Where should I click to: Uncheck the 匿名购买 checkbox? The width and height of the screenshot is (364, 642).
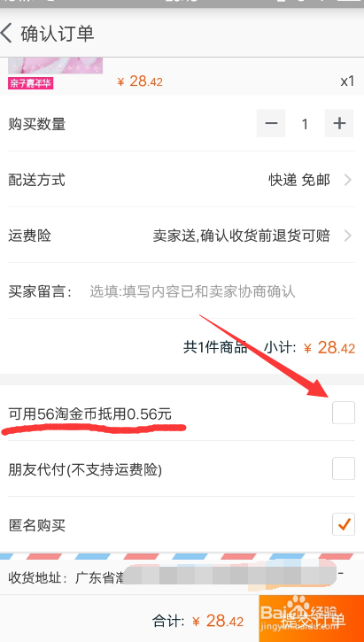(344, 524)
